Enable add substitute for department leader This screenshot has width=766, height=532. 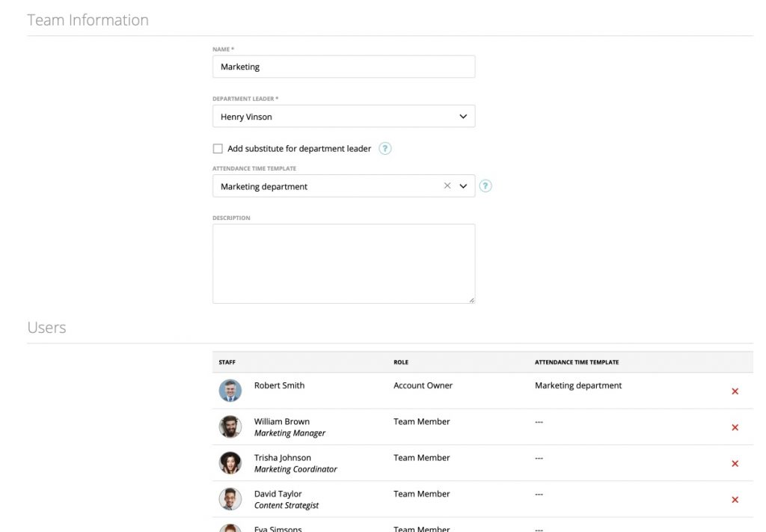(218, 148)
